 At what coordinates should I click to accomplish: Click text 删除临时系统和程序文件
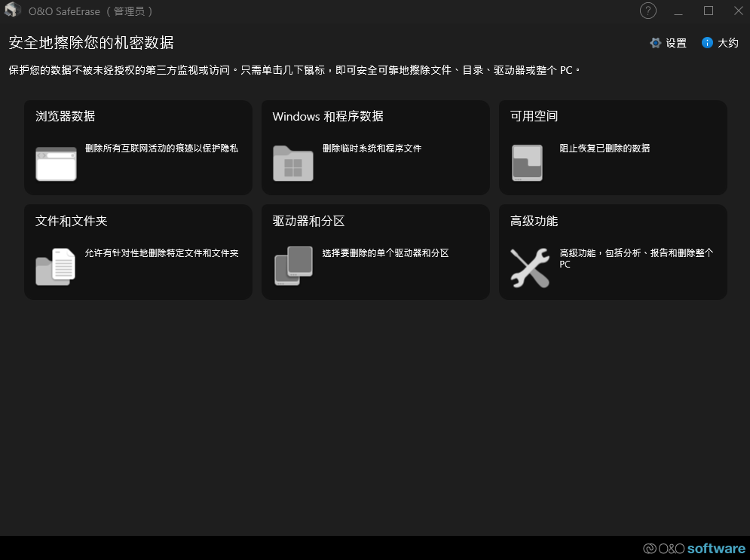(x=372, y=148)
